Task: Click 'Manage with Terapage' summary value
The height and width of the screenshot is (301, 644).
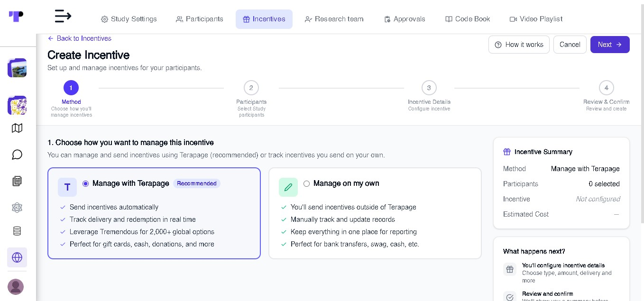Action: tap(585, 169)
